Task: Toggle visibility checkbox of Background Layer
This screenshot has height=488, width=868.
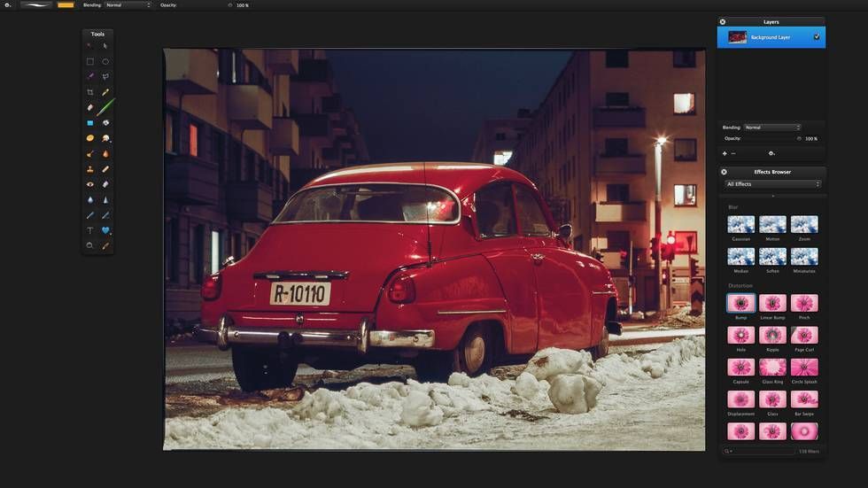Action: [817, 37]
